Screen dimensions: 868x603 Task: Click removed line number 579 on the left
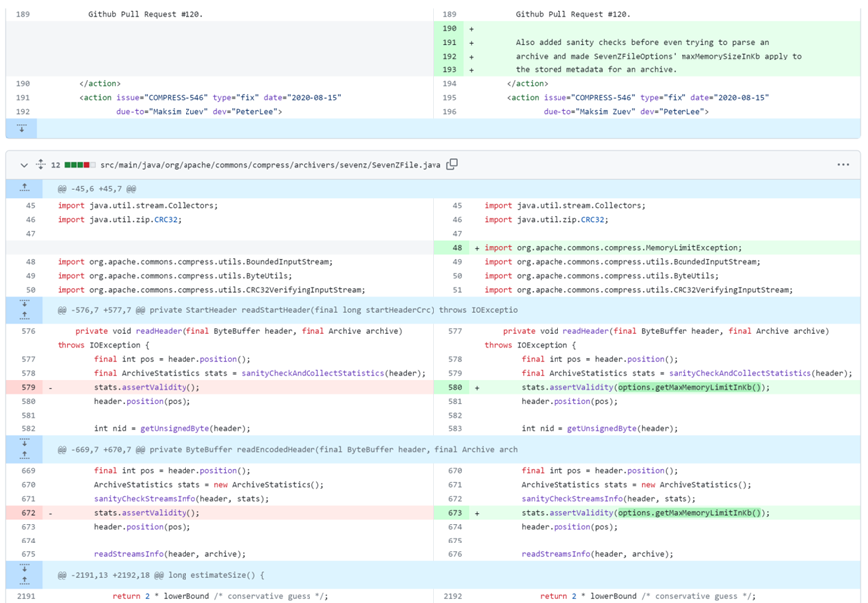[28, 387]
